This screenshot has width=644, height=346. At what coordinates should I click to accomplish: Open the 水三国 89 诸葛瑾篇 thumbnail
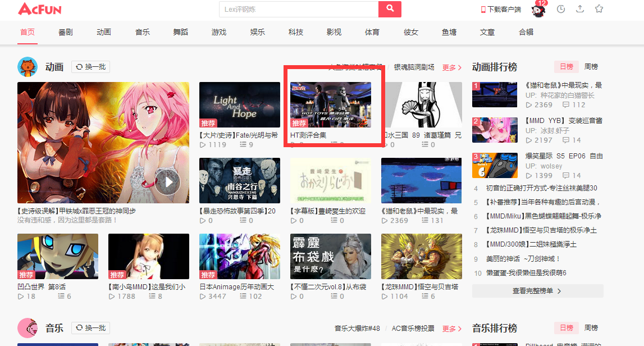pos(423,105)
